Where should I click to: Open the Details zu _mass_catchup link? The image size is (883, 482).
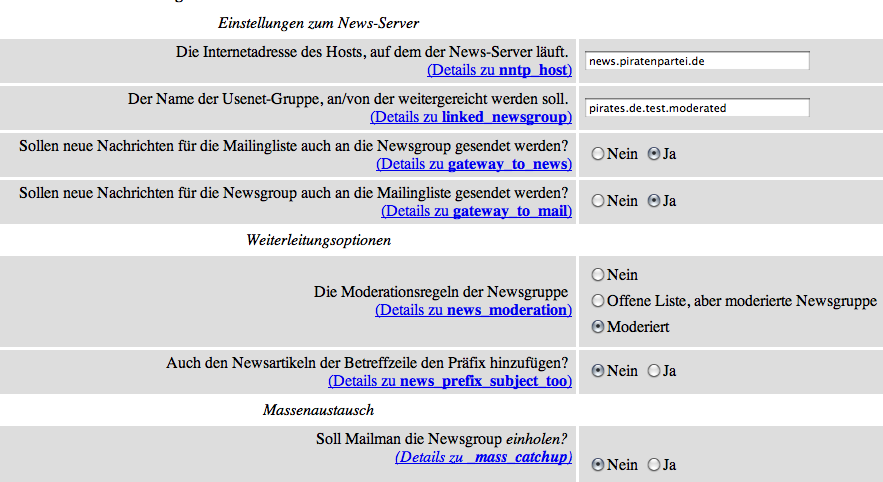click(x=484, y=457)
